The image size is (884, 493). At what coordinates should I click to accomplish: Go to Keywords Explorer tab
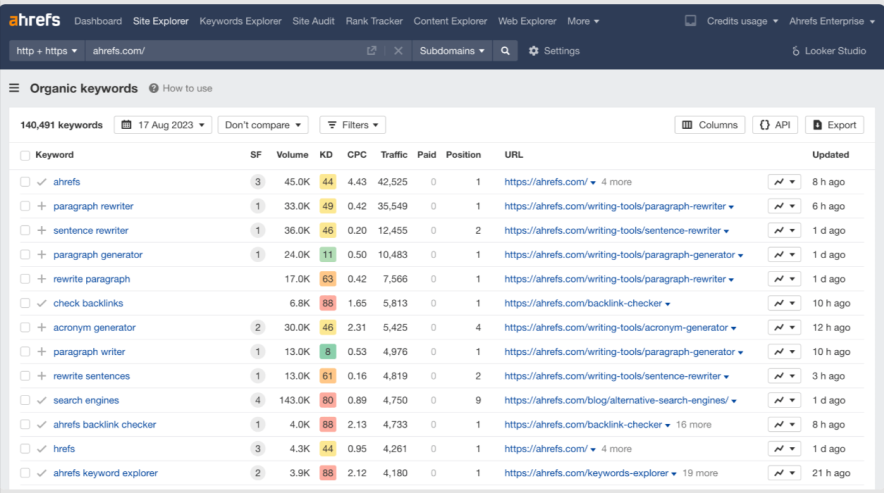point(241,21)
